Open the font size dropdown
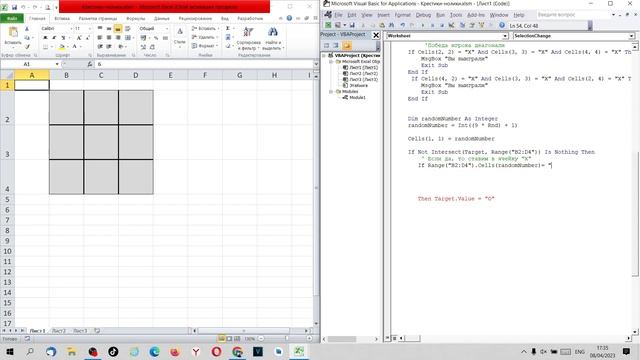The height and width of the screenshot is (360, 640). 89,29
